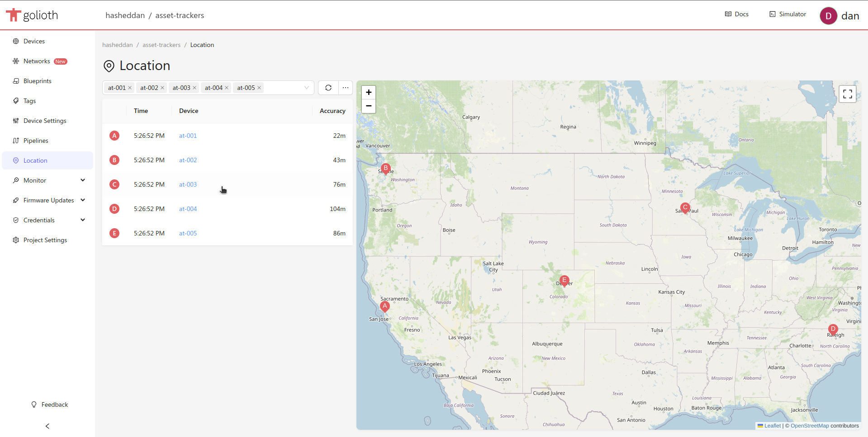Click hasheddan breadcrumb link
The image size is (868, 437).
point(118,45)
